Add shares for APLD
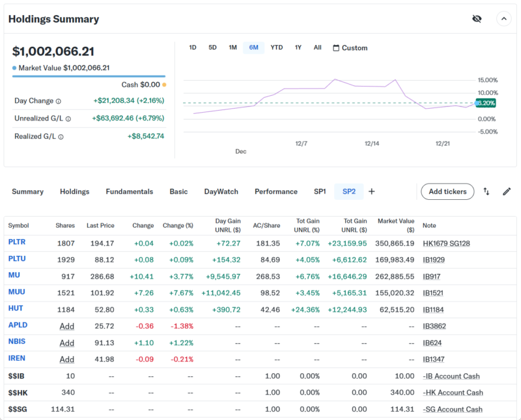This screenshot has height=420, width=521. (x=66, y=326)
